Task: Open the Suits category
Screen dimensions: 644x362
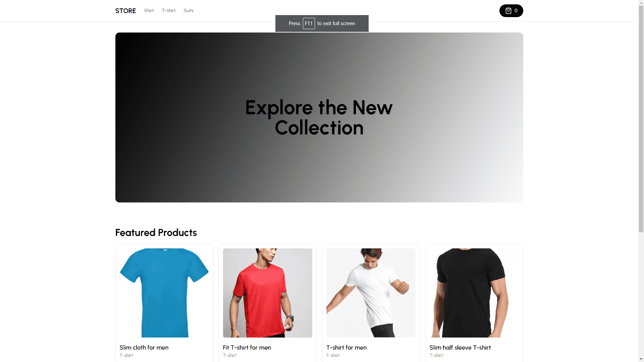Action: pyautogui.click(x=189, y=11)
